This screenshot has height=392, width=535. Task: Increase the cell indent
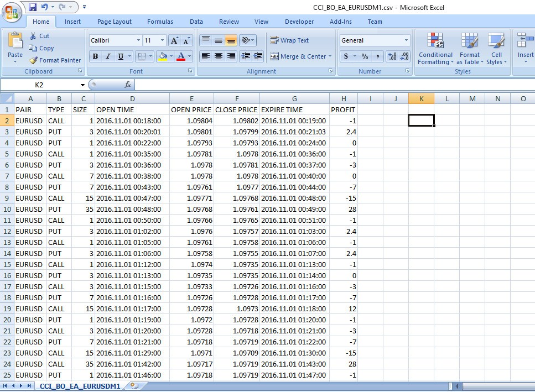tap(258, 56)
